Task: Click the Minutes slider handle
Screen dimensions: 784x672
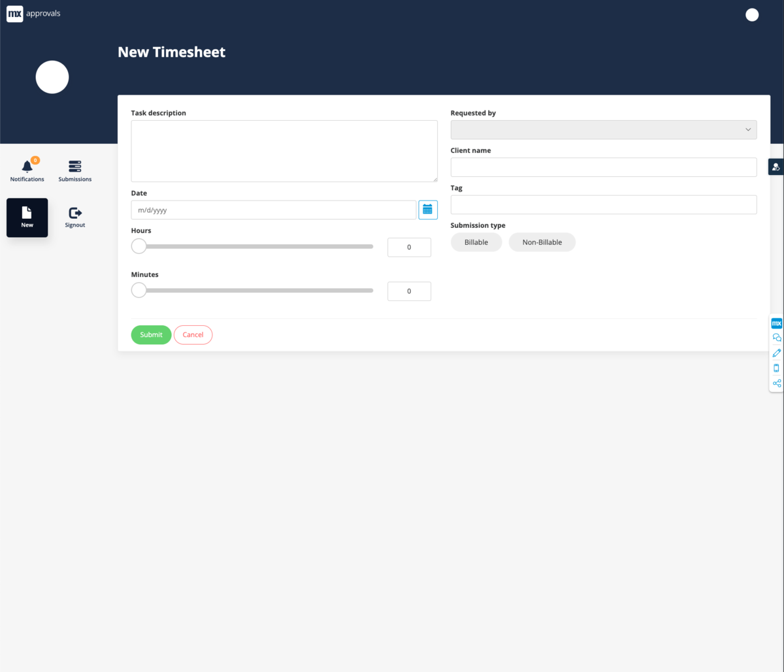Action: (x=139, y=290)
